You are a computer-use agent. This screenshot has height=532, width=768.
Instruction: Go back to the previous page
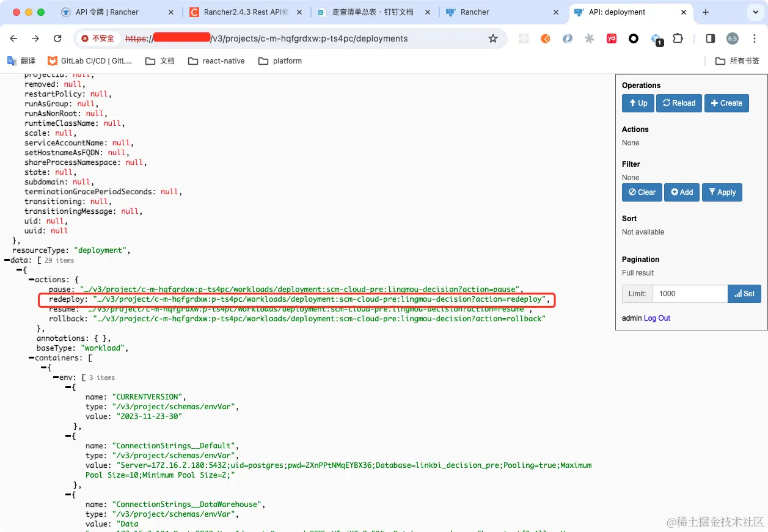[14, 38]
